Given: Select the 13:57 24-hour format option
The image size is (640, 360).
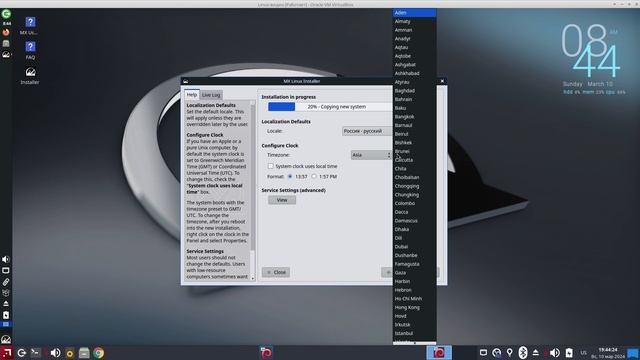Looking at the screenshot, I should pyautogui.click(x=290, y=176).
